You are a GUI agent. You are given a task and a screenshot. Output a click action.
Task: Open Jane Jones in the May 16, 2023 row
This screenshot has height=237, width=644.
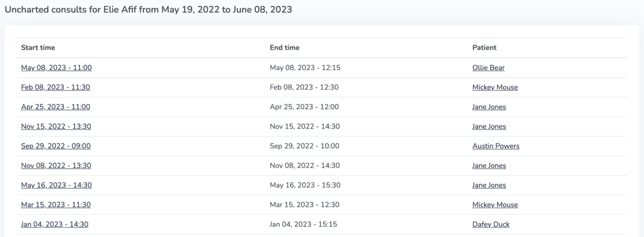[489, 186]
